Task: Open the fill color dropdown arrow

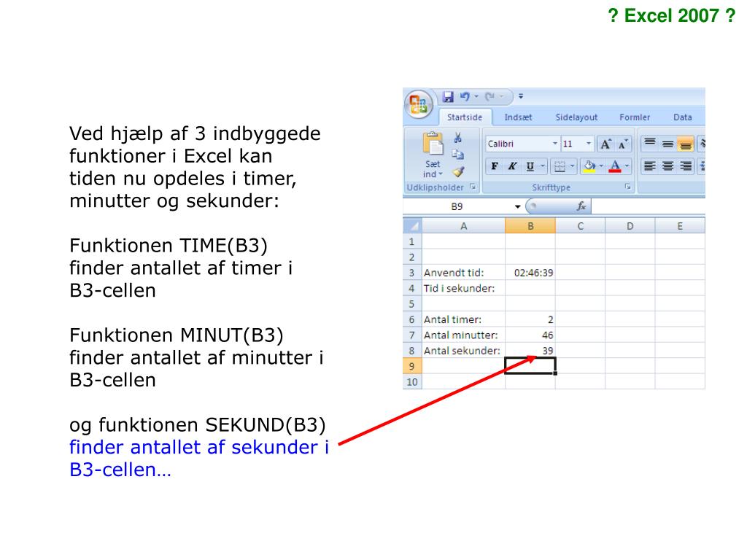Action: pyautogui.click(x=601, y=166)
